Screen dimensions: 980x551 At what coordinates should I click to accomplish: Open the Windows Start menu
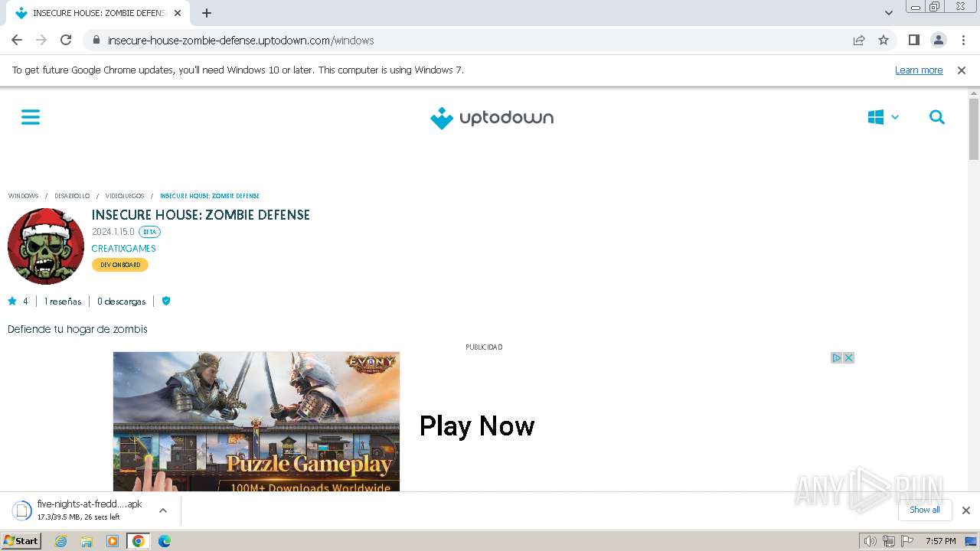point(21,541)
